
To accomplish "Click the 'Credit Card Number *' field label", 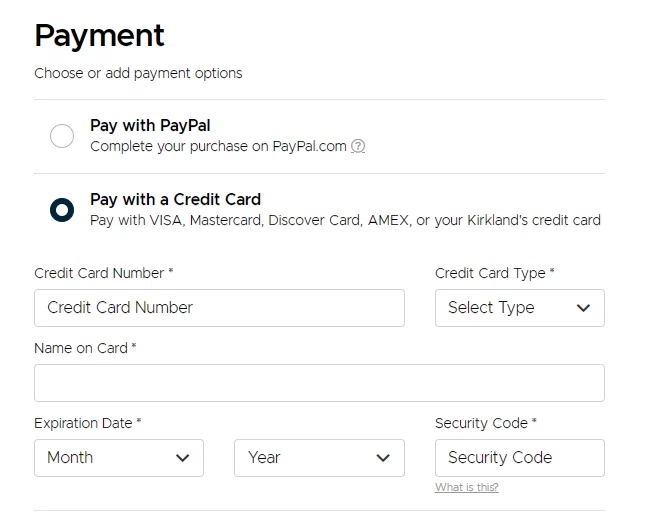I will [x=104, y=273].
